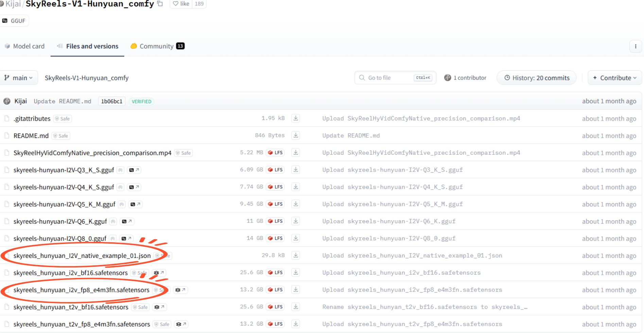Open the list of 189 likes
The width and height of the screenshot is (644, 333).
click(x=199, y=4)
